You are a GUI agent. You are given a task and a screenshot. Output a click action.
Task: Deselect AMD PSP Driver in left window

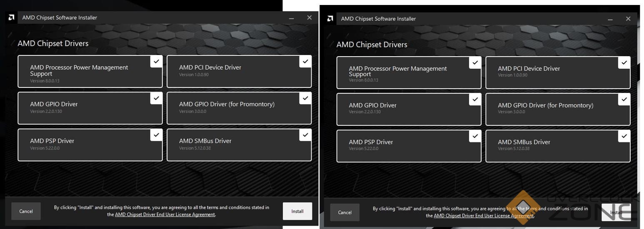click(156, 135)
